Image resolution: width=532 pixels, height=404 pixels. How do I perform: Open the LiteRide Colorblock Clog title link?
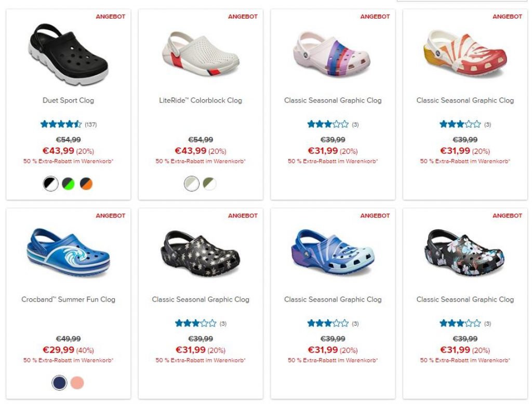(x=201, y=100)
